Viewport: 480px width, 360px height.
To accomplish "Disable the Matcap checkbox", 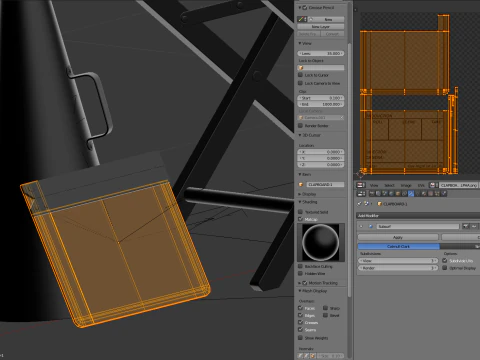I will click(x=300, y=219).
